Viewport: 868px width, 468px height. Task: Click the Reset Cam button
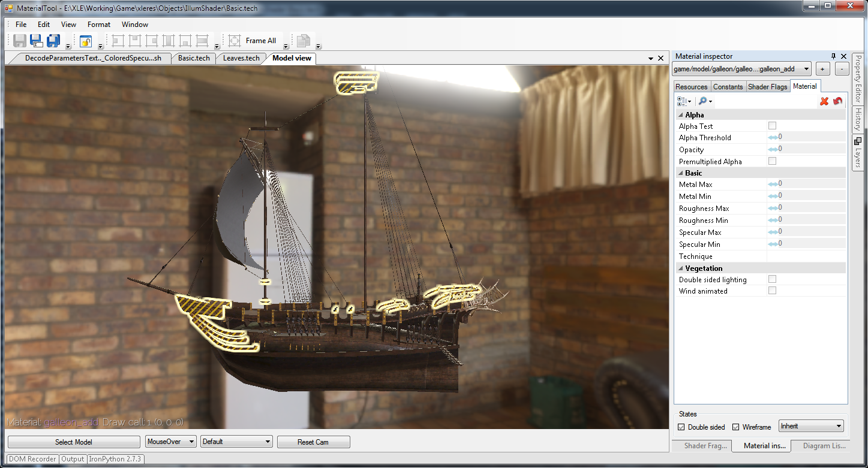(313, 442)
